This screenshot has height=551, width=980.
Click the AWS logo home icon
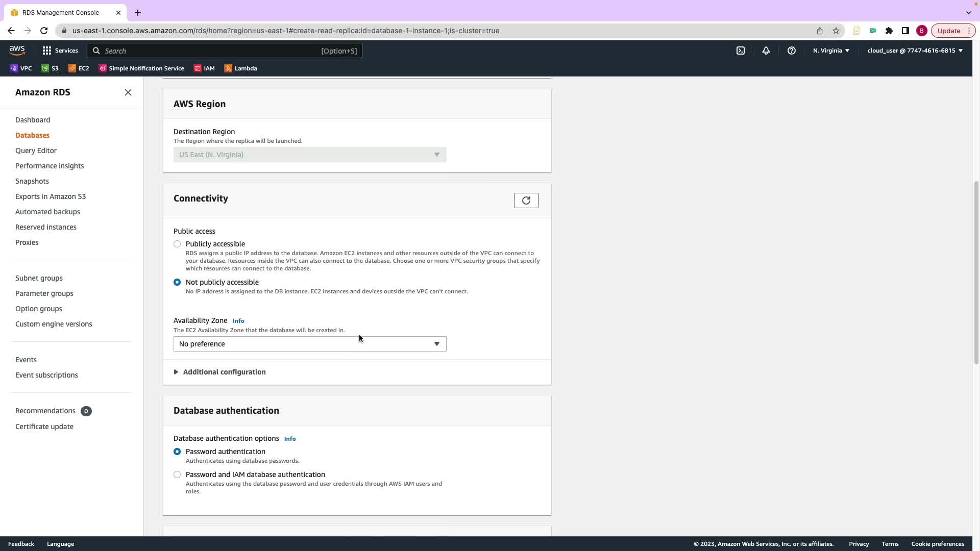tap(17, 50)
